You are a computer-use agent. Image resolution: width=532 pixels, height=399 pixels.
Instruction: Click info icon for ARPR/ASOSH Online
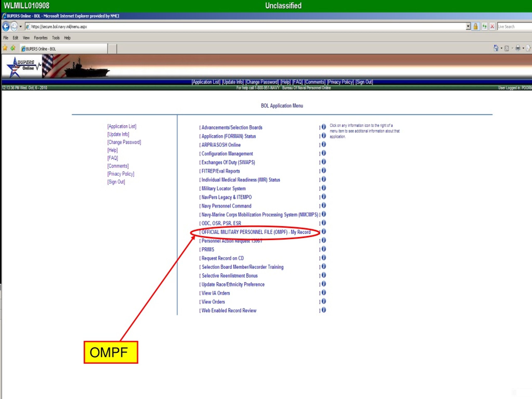pos(324,144)
